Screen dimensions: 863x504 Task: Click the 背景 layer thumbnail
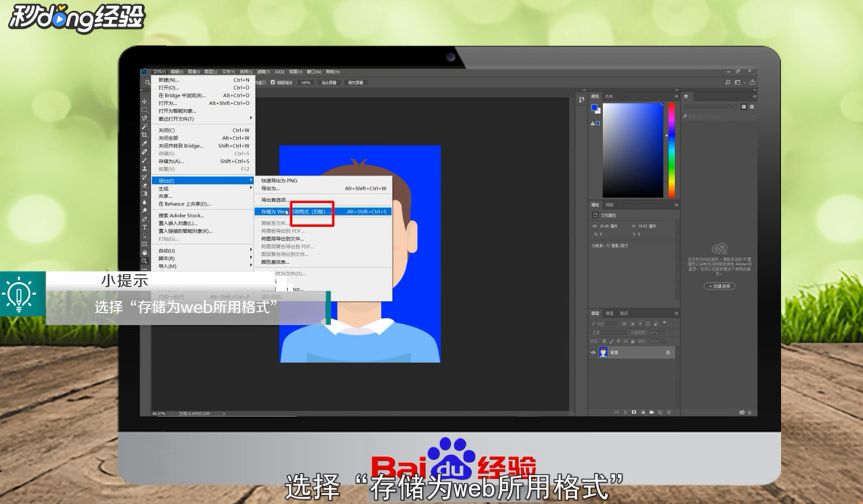(x=603, y=352)
